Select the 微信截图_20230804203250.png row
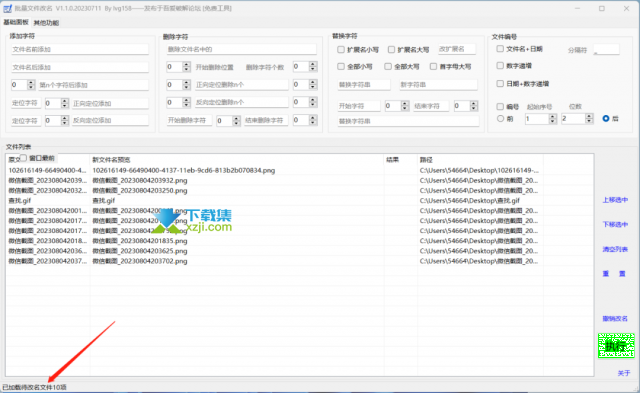The width and height of the screenshot is (640, 393). point(299,191)
